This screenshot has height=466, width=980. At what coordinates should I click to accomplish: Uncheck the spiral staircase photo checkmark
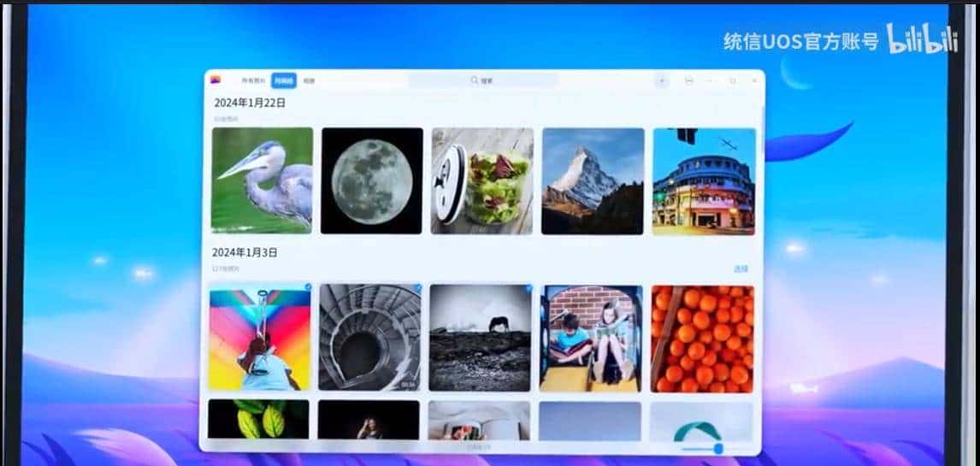418,288
